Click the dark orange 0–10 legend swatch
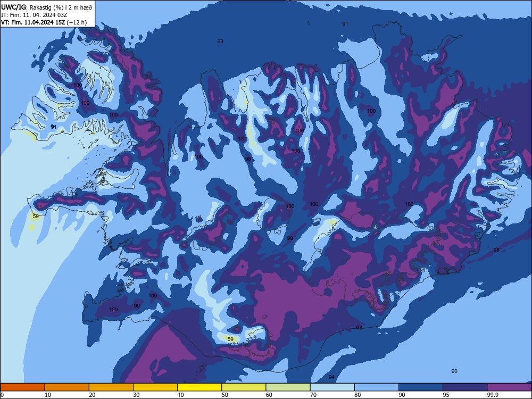 (22, 387)
